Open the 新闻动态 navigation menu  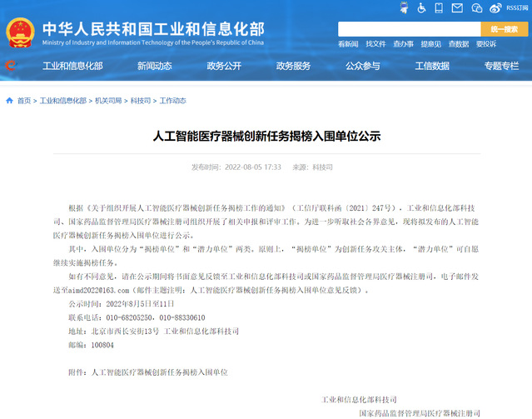click(155, 66)
